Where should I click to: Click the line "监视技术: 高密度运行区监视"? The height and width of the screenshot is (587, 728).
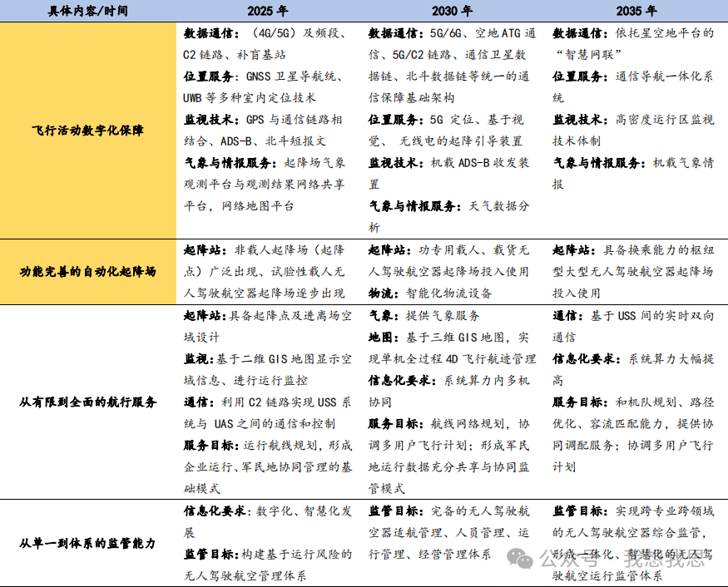pyautogui.click(x=633, y=120)
